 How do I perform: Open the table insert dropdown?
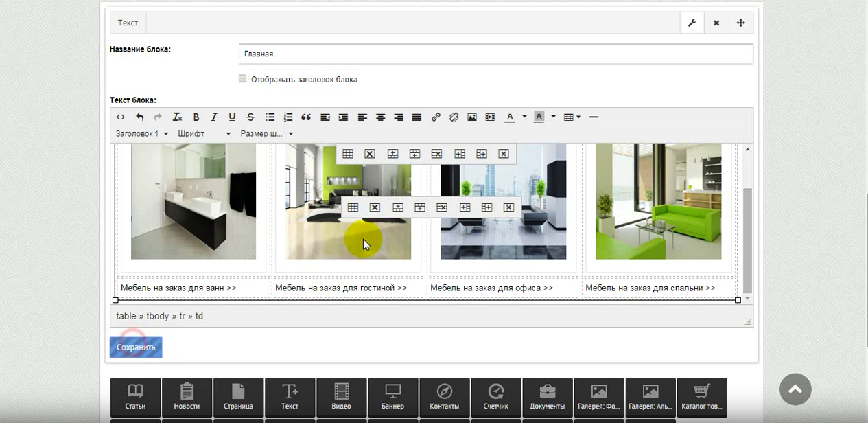click(572, 117)
